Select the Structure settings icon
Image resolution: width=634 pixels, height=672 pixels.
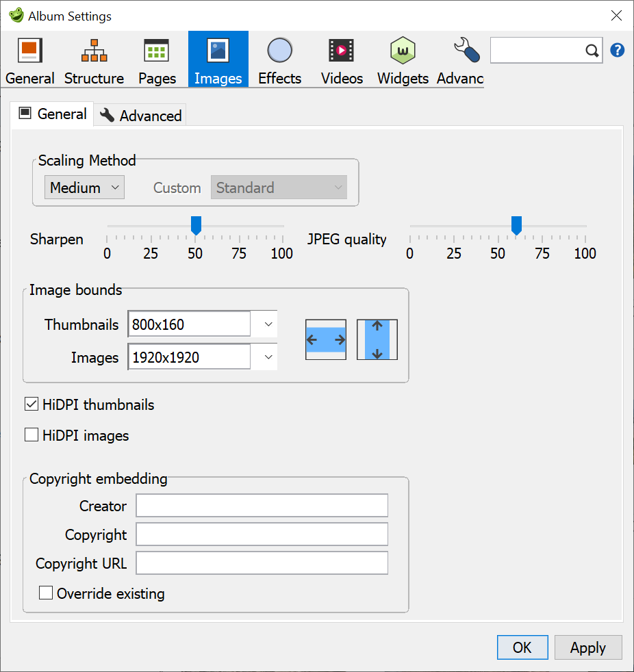(x=94, y=58)
